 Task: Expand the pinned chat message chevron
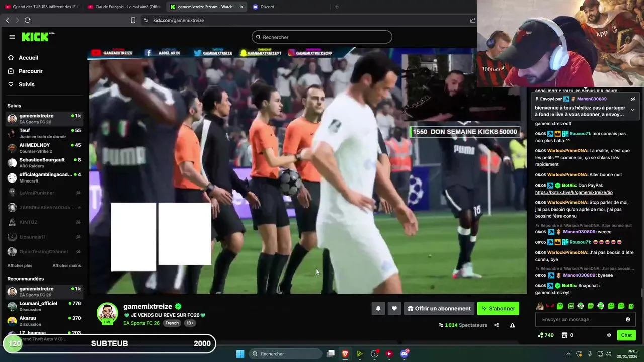(633, 110)
